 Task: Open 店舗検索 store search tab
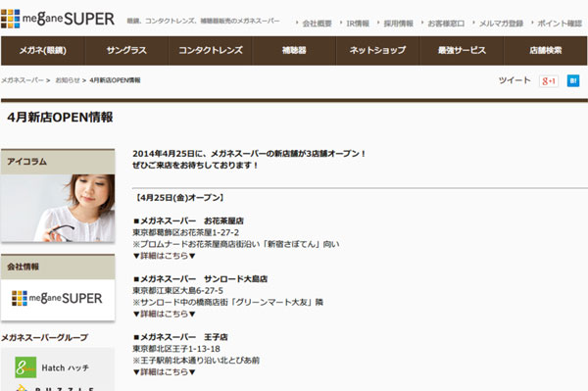click(546, 50)
